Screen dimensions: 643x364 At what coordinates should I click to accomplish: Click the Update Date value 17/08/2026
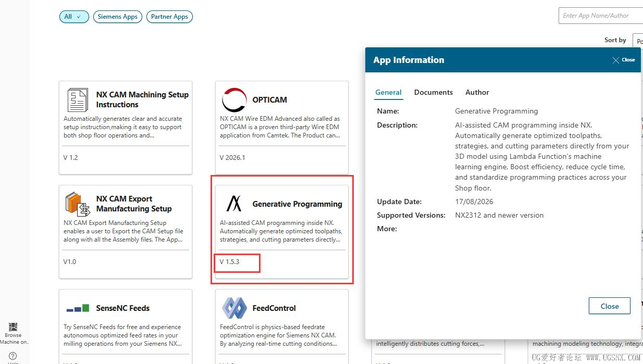(x=474, y=202)
